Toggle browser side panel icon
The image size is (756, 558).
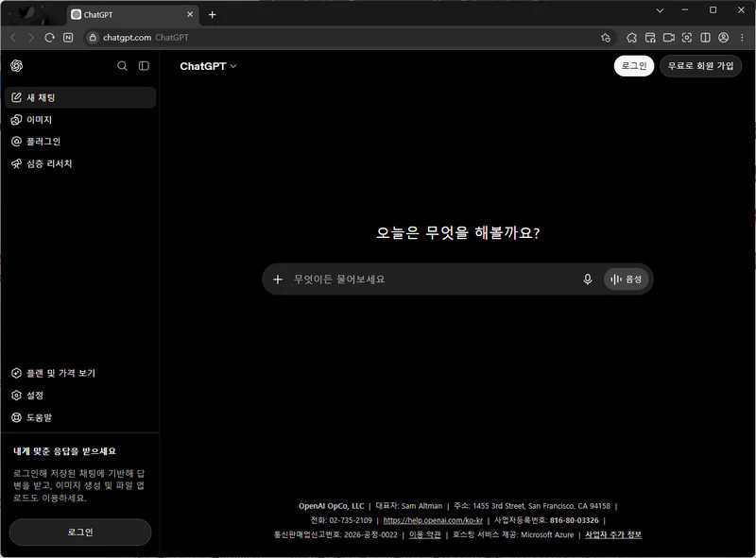point(705,38)
